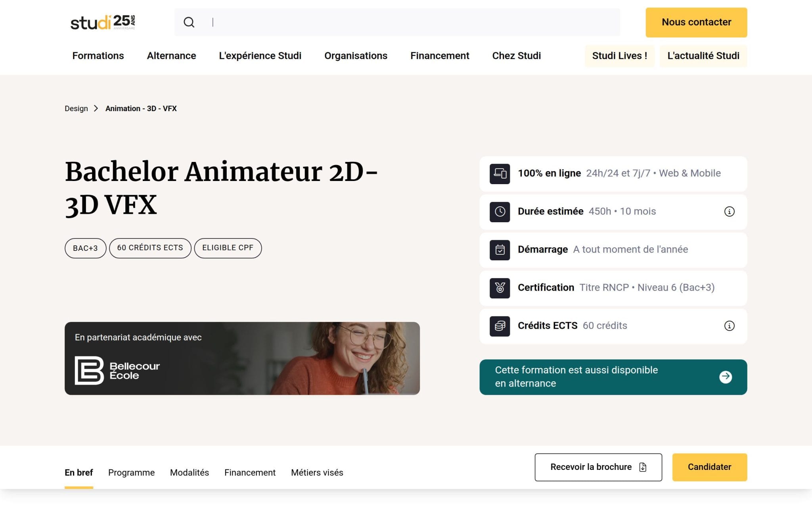Click the Studi 25 ans logo
Screen dimensions: 812x508
(x=103, y=22)
